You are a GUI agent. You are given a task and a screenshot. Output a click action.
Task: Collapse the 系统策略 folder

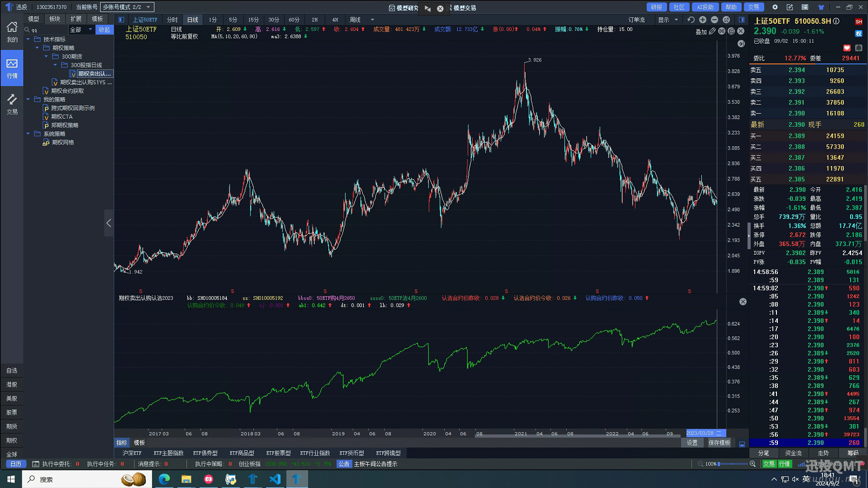coord(28,134)
